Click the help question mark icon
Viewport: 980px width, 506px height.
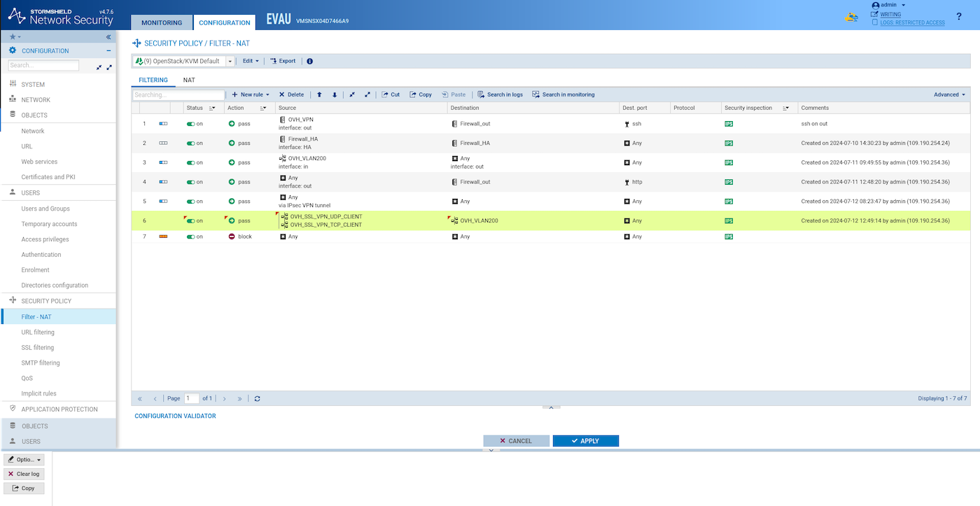(x=958, y=16)
